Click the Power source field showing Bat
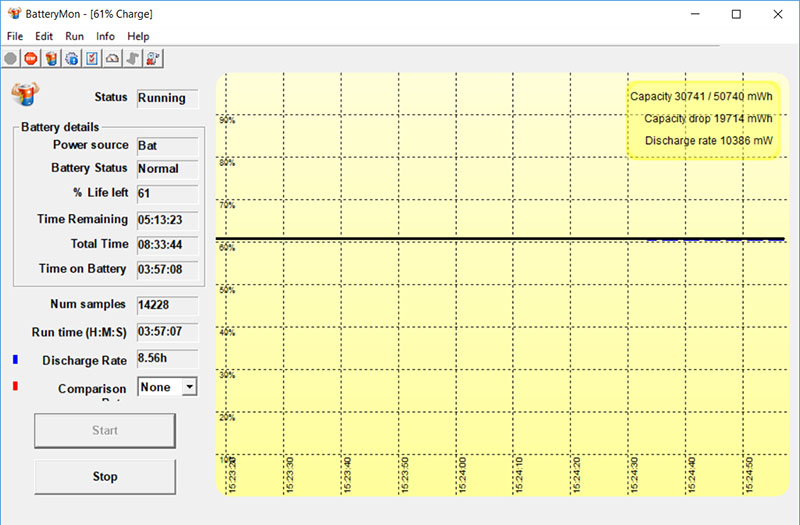The width and height of the screenshot is (800, 525). click(x=167, y=146)
